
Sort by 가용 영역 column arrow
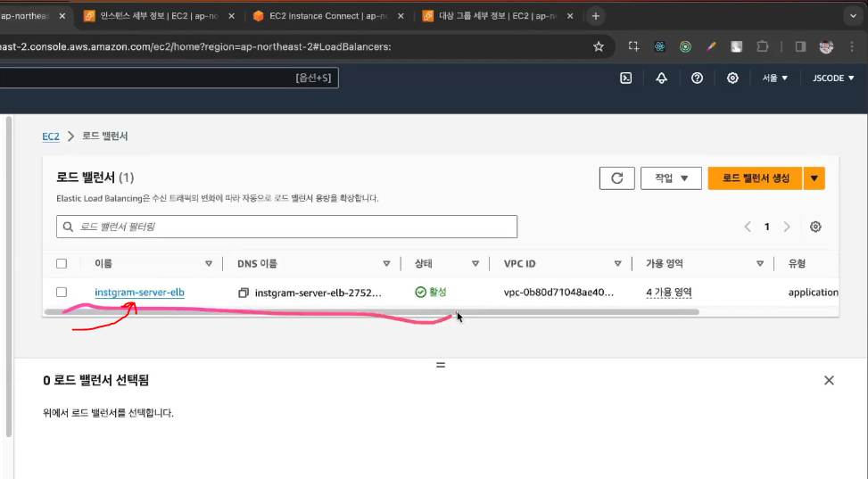tap(760, 264)
